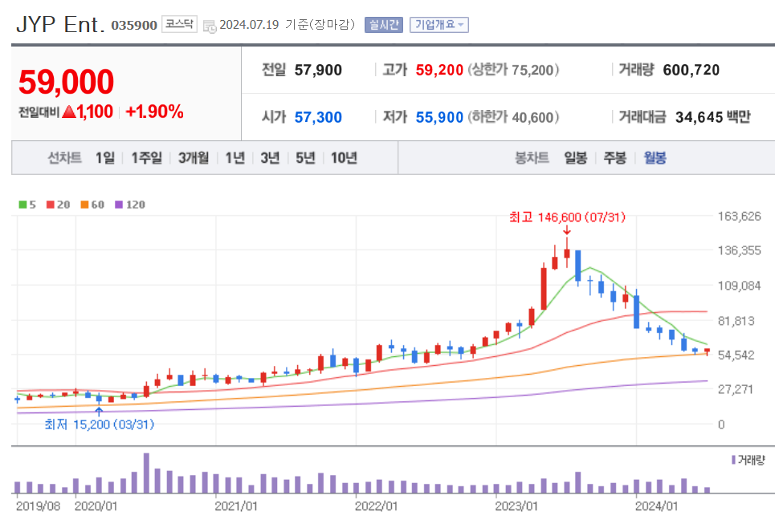This screenshot has height=532, width=775.
Task: Click the calendar clock icon beside date
Action: [210, 26]
